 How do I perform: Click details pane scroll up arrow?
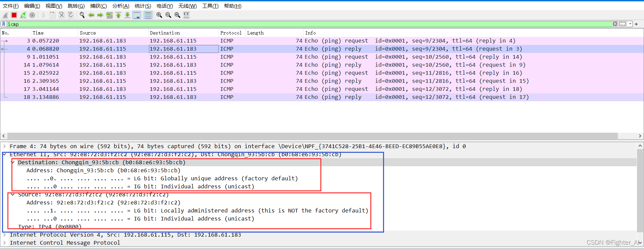(640, 146)
